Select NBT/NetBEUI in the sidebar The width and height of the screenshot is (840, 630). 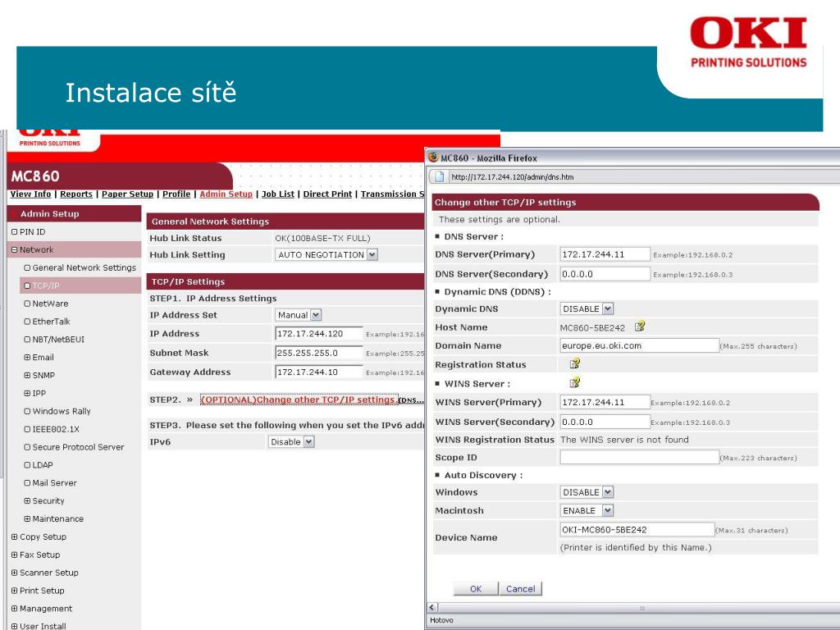coord(58,340)
